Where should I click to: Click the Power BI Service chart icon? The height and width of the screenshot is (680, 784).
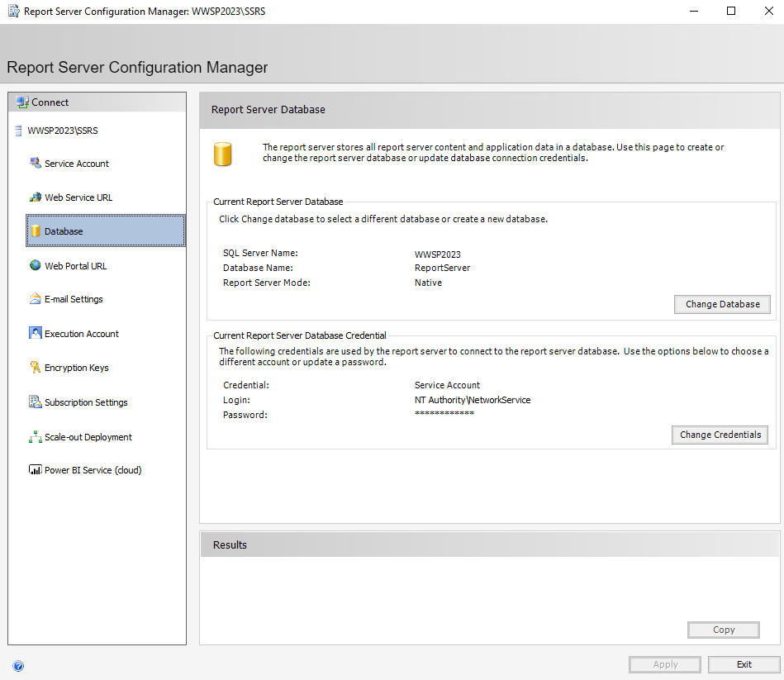tap(35, 470)
